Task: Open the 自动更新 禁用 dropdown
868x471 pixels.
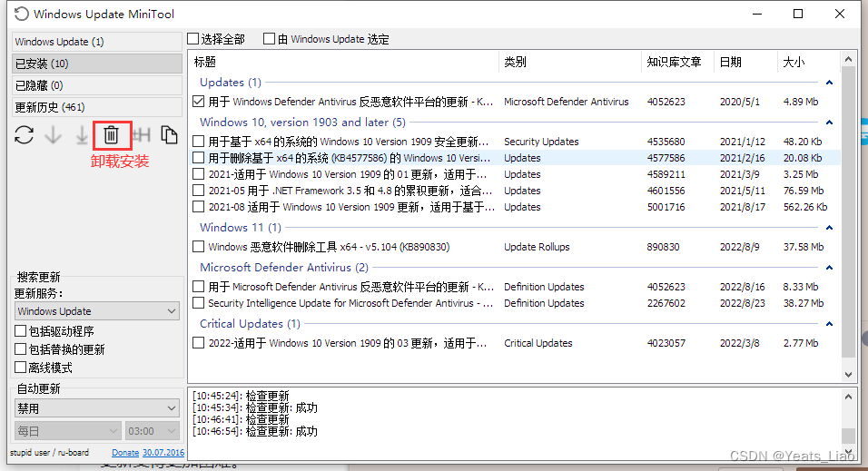Action: click(x=97, y=408)
